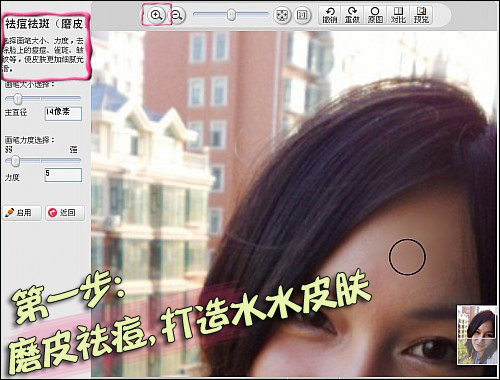Click the zoom in magnifier icon
The width and height of the screenshot is (500, 380).
pyautogui.click(x=156, y=15)
